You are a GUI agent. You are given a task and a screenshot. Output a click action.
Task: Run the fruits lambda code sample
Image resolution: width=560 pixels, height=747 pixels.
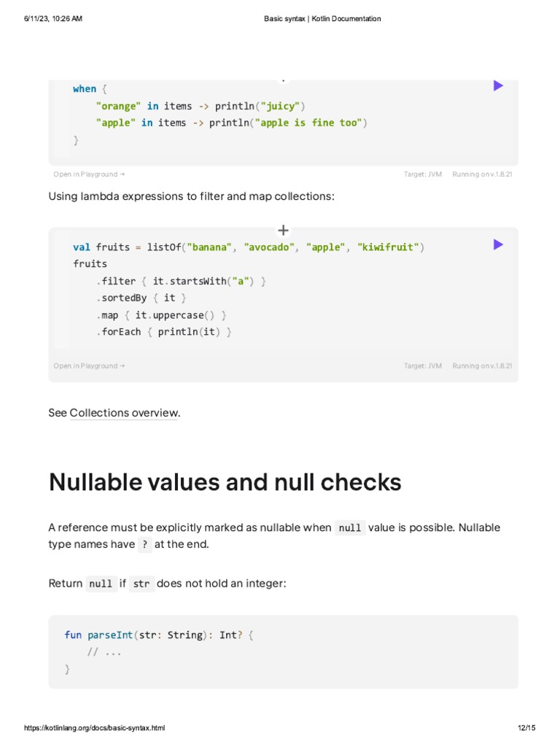coord(498,244)
